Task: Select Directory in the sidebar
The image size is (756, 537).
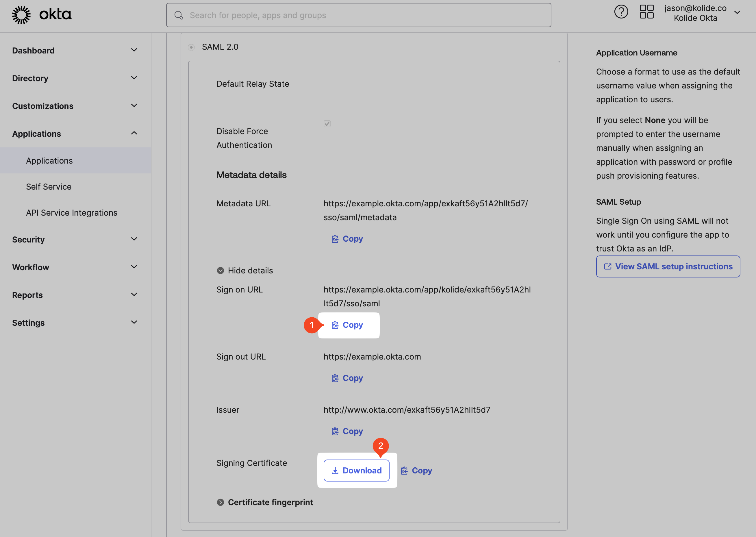Action: tap(30, 78)
